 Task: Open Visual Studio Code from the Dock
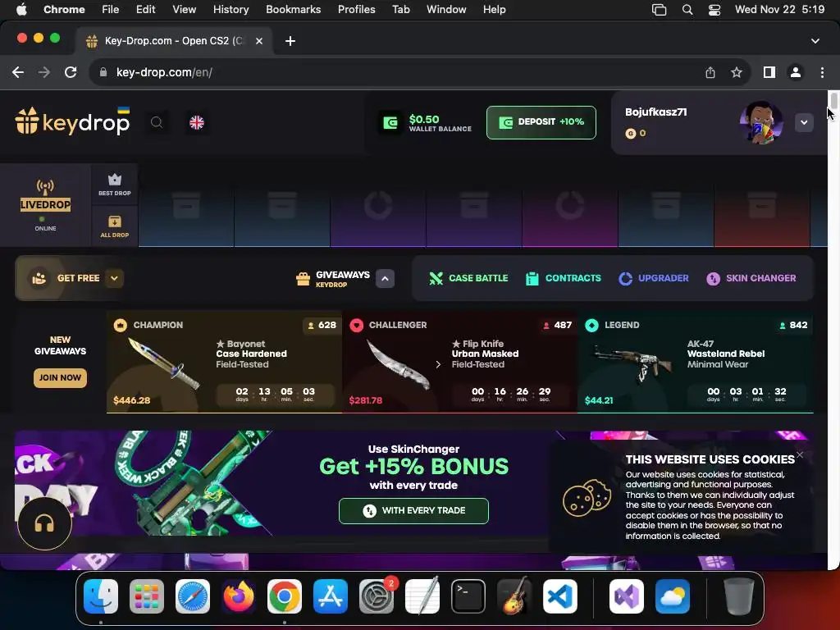click(559, 596)
